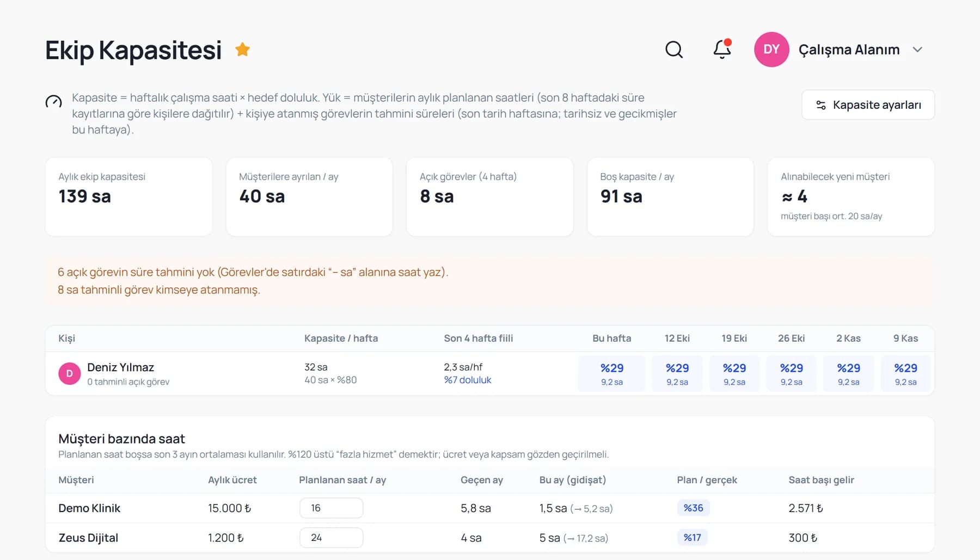
Task: Open the Zeus Dijital customer row
Action: coord(489,538)
